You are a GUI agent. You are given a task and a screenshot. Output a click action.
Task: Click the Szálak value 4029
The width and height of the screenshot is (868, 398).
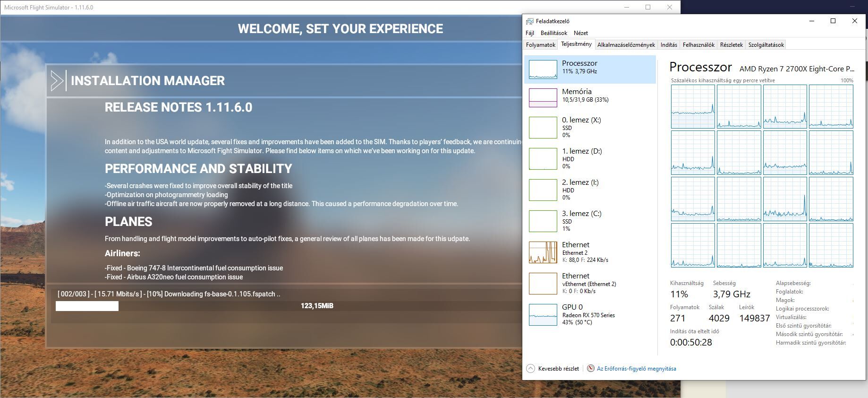[x=719, y=318]
